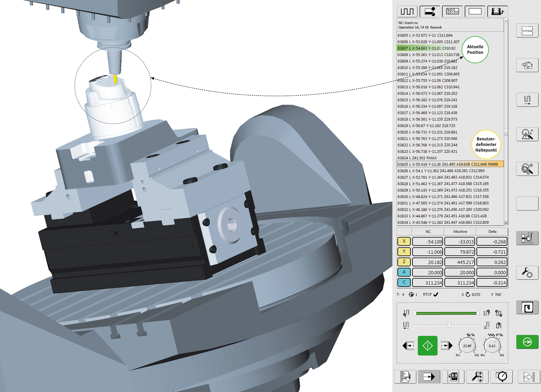Click the feed F% override dial
Image resolution: width=541 pixels, height=392 pixels.
492,346
